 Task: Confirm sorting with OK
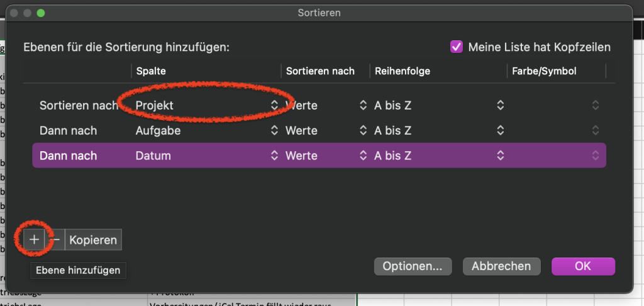[582, 266]
